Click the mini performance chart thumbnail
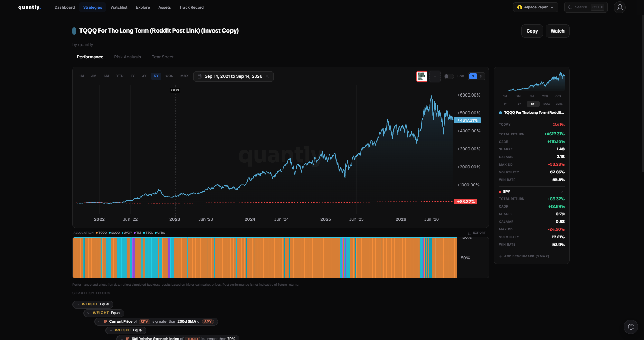The height and width of the screenshot is (340, 644). click(532, 82)
